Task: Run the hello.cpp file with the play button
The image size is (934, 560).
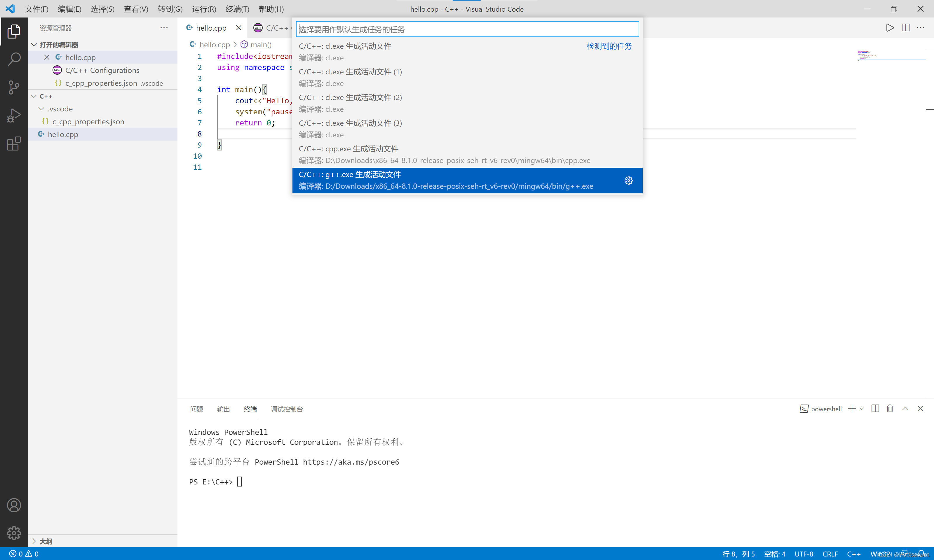Action: tap(889, 27)
